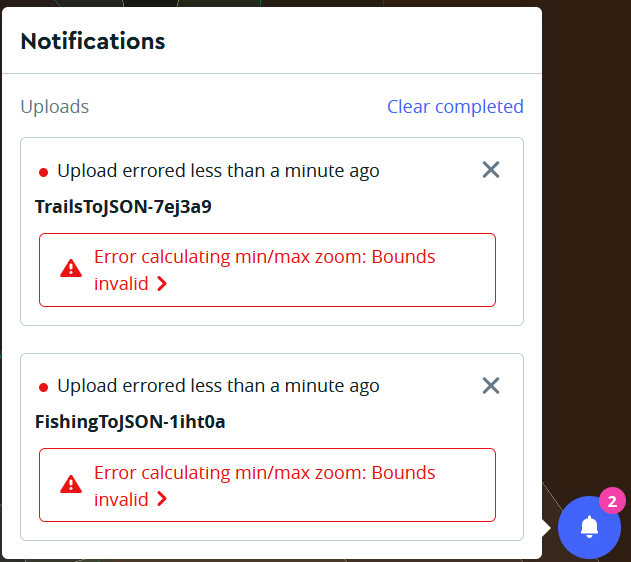The height and width of the screenshot is (562, 631).
Task: Click the red status dot for FishingToJSON
Action: point(44,387)
